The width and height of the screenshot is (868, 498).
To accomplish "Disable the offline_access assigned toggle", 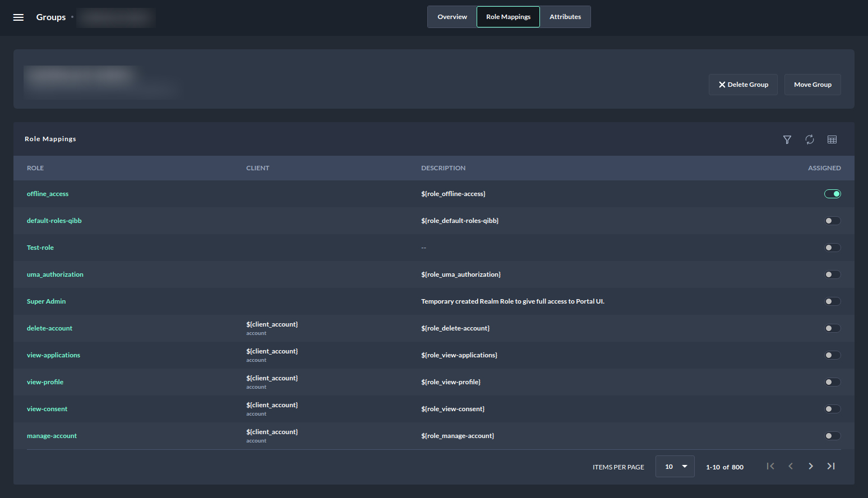I will pyautogui.click(x=832, y=194).
